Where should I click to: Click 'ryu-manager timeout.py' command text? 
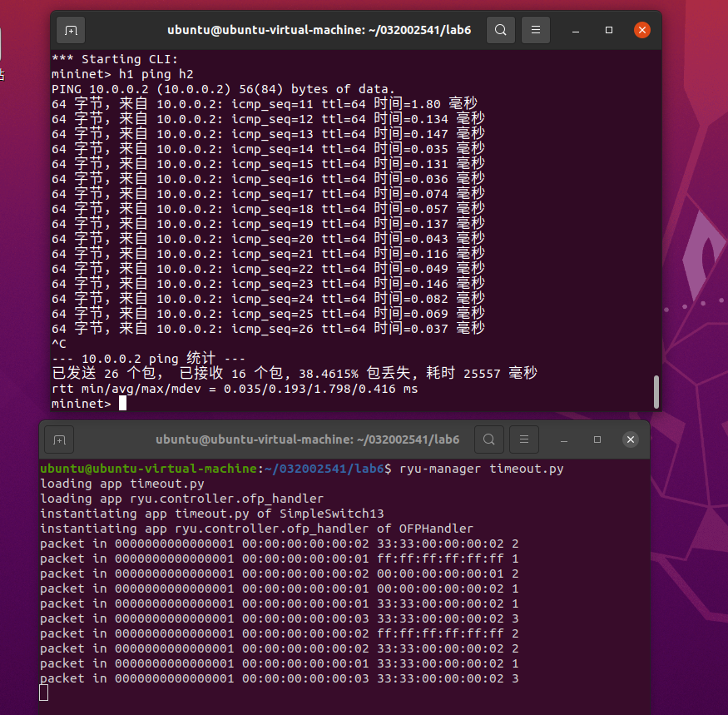point(482,469)
